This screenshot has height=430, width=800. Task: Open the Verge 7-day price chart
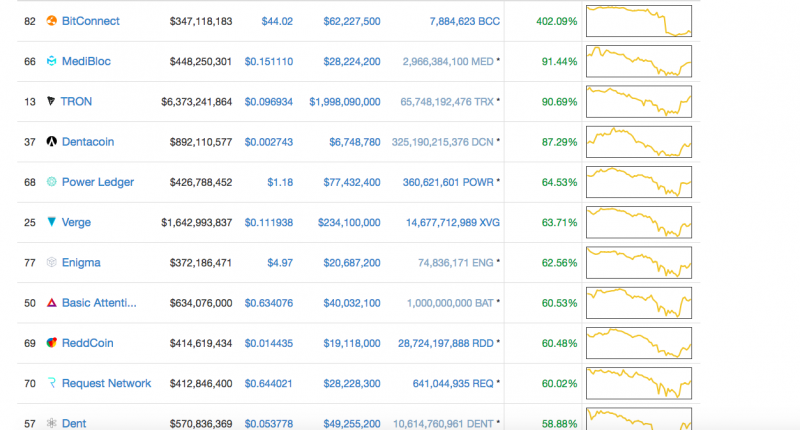pos(639,222)
